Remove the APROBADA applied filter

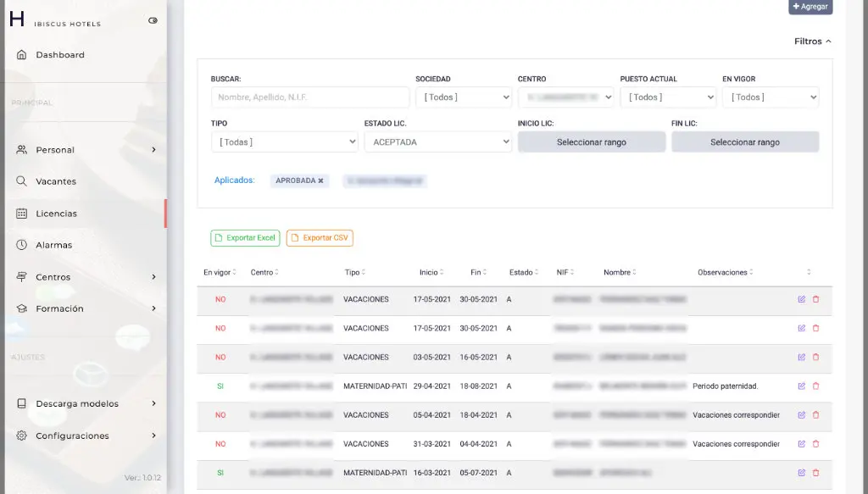(320, 180)
